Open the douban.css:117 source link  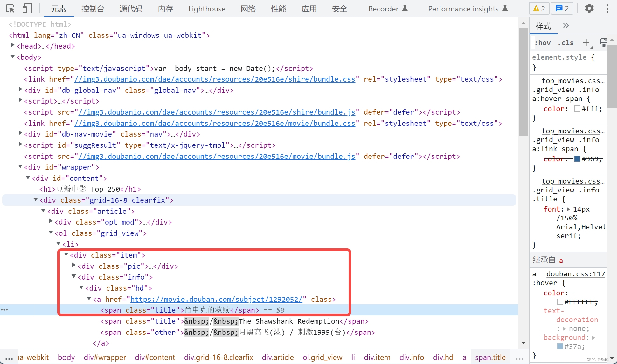pos(576,274)
